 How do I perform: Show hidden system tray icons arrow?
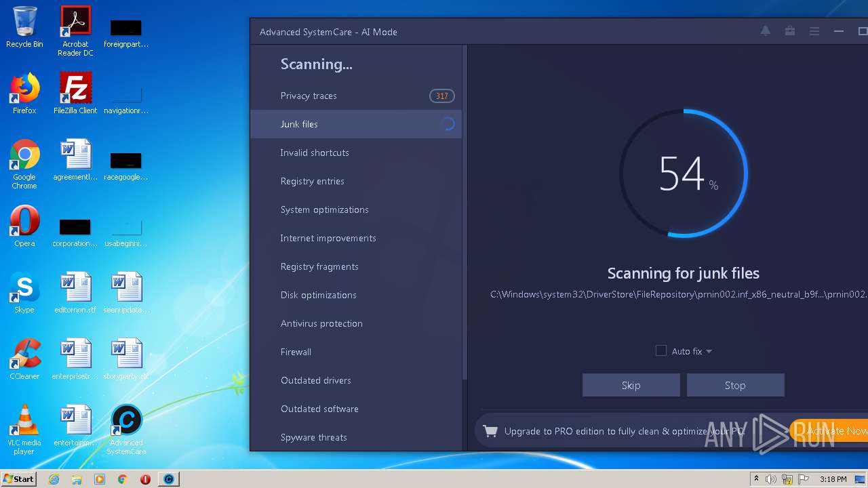(756, 479)
